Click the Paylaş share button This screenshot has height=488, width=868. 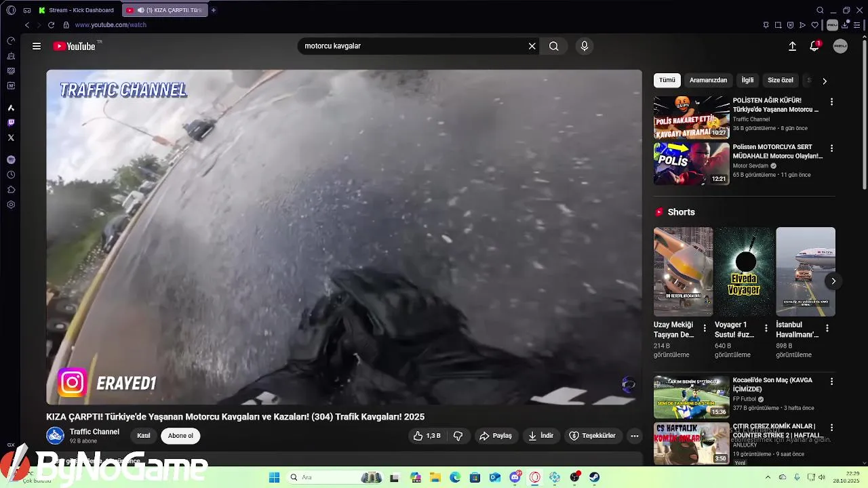[x=496, y=436]
